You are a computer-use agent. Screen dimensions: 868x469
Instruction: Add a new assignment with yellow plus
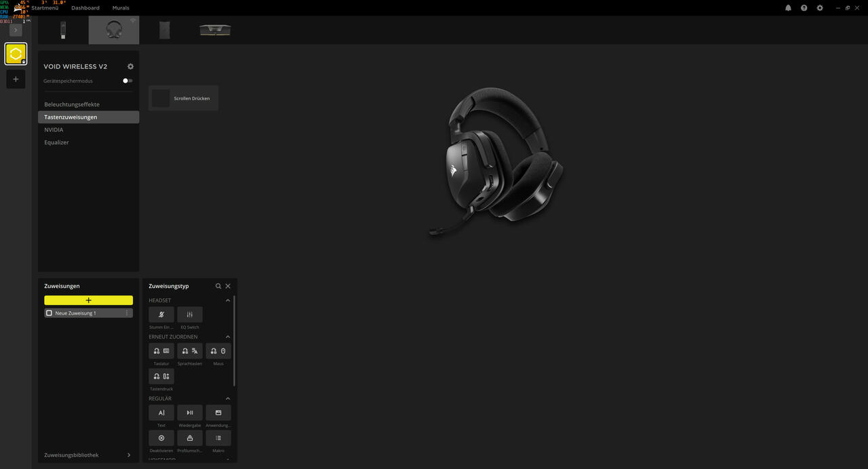click(88, 300)
